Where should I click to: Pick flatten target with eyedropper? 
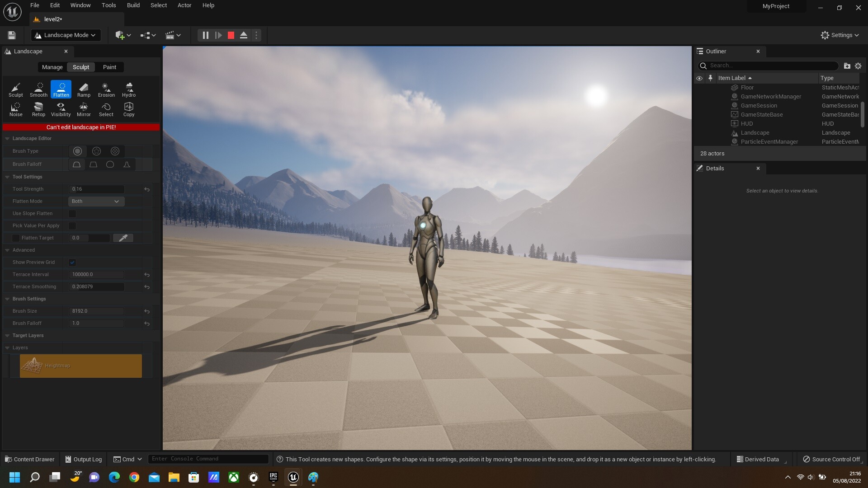pyautogui.click(x=123, y=238)
